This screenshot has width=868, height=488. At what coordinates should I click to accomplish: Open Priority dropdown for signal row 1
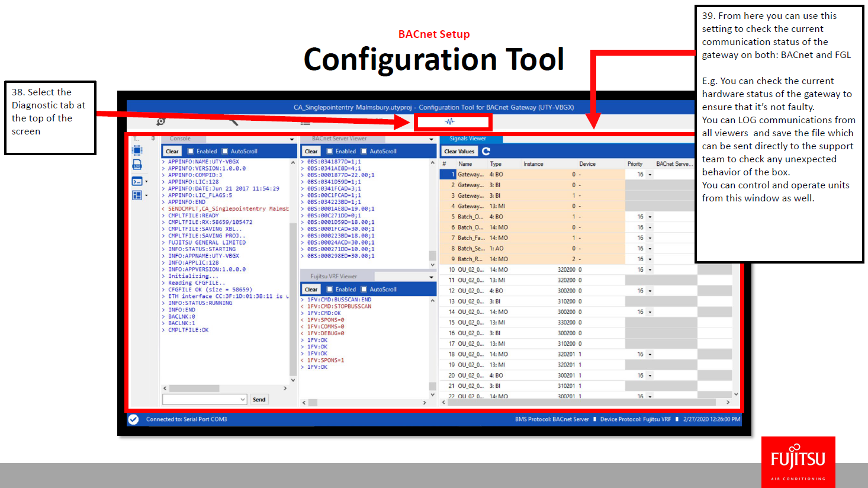coord(650,175)
